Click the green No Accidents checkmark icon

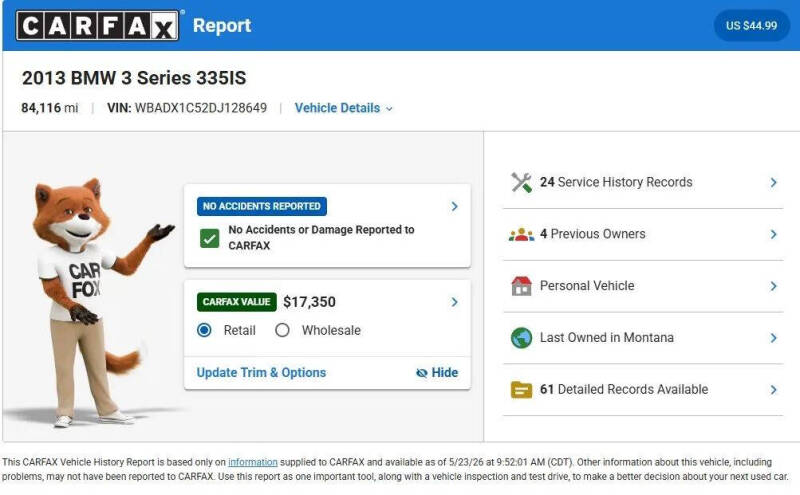(x=210, y=238)
